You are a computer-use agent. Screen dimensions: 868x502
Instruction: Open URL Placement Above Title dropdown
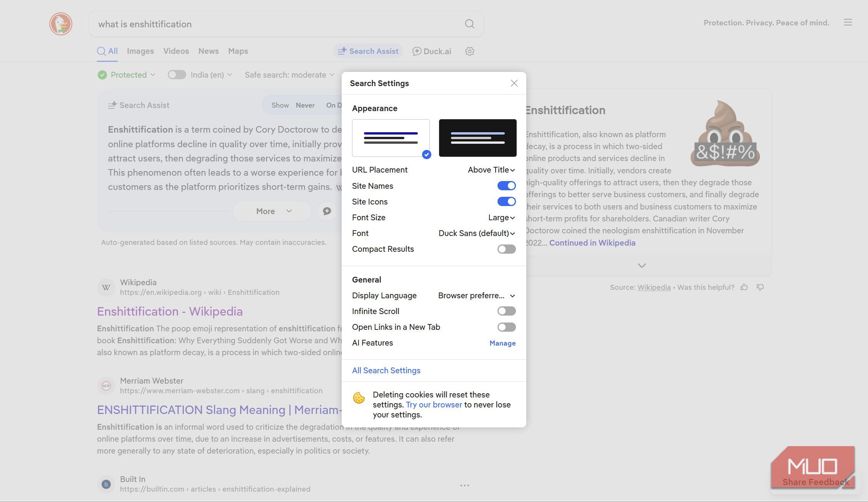(x=491, y=170)
